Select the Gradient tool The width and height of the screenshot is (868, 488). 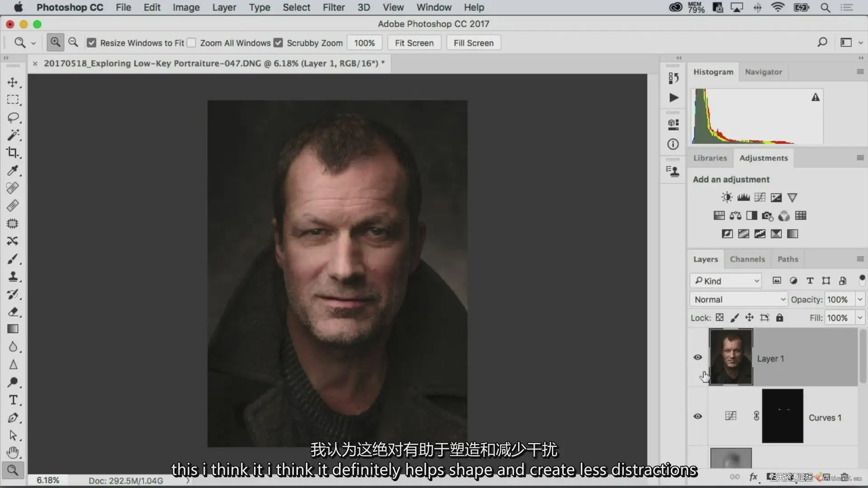[13, 329]
